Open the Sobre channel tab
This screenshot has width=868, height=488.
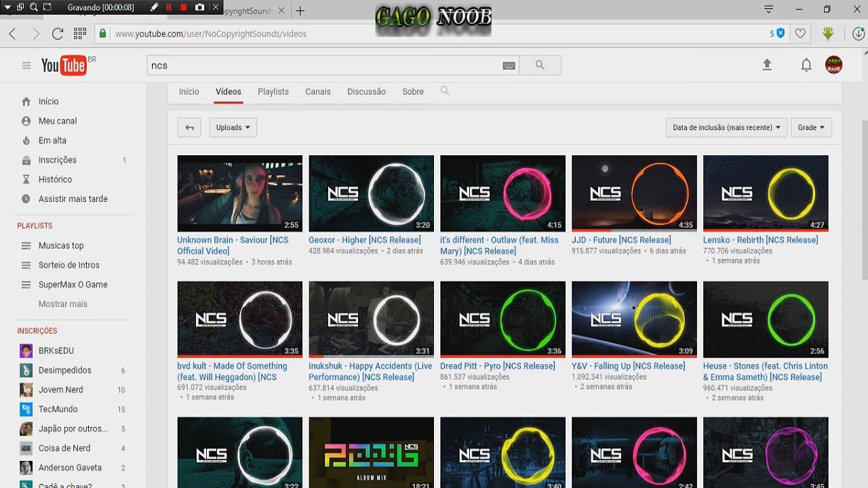[413, 91]
